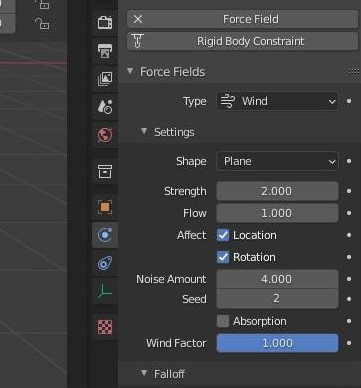This screenshot has height=388, width=361.
Task: Animate the Noise Amount property dot
Action: point(349,279)
